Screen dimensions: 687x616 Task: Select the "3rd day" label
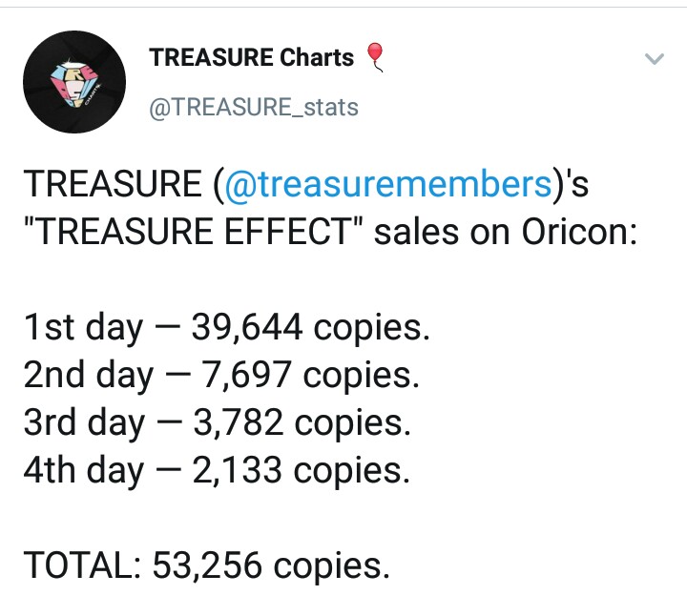[x=84, y=423]
